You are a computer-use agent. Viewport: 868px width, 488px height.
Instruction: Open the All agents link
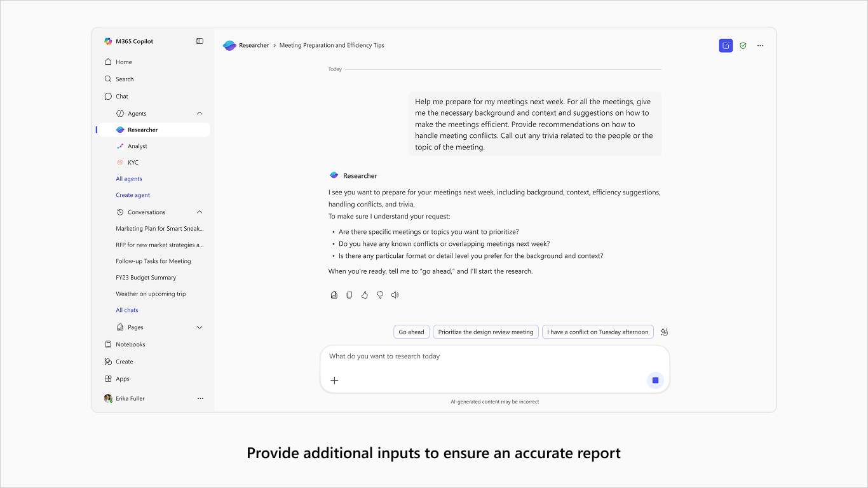[x=129, y=179]
